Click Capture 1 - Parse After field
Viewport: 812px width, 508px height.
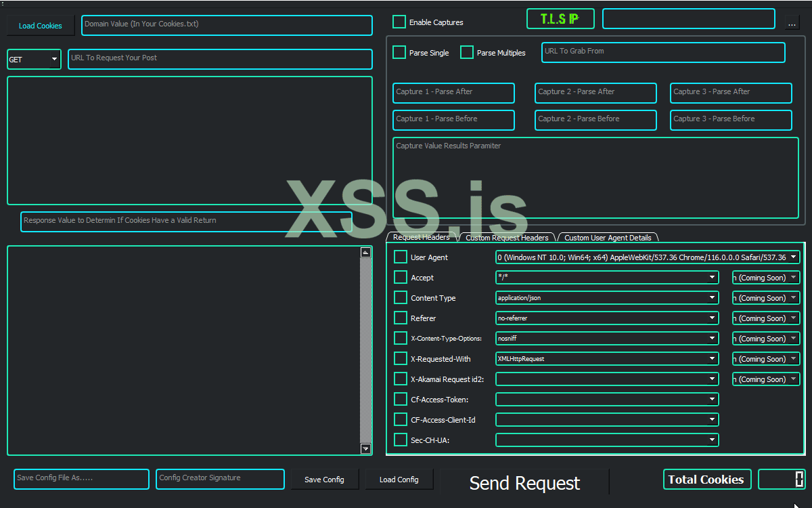(453, 93)
